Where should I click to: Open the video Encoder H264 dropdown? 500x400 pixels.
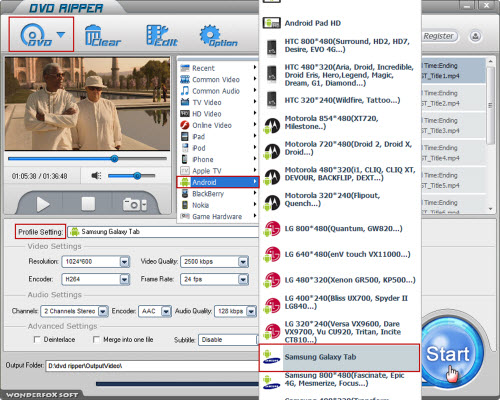pyautogui.click(x=96, y=279)
